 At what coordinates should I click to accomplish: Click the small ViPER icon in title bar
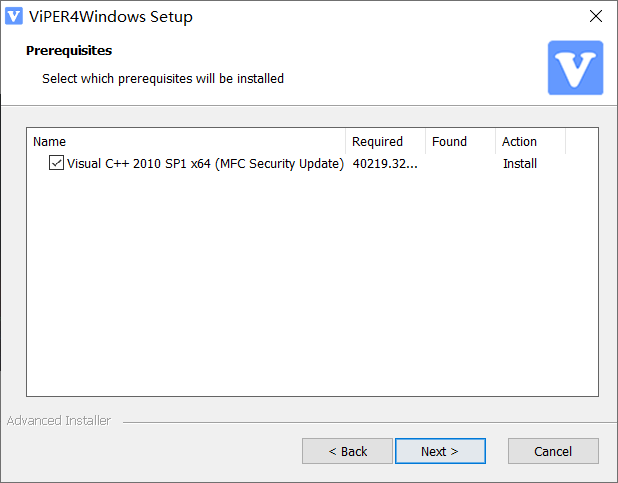[x=14, y=16]
